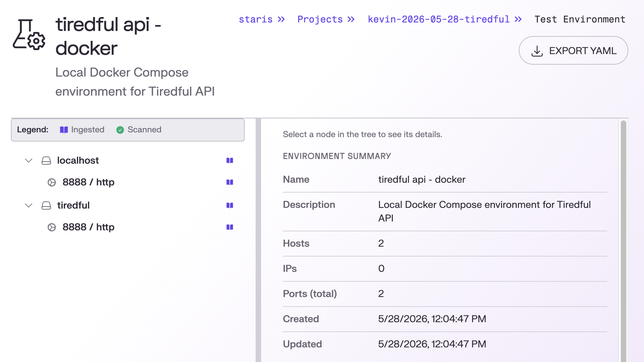Click the Created row label
644x362 pixels.
click(x=301, y=319)
